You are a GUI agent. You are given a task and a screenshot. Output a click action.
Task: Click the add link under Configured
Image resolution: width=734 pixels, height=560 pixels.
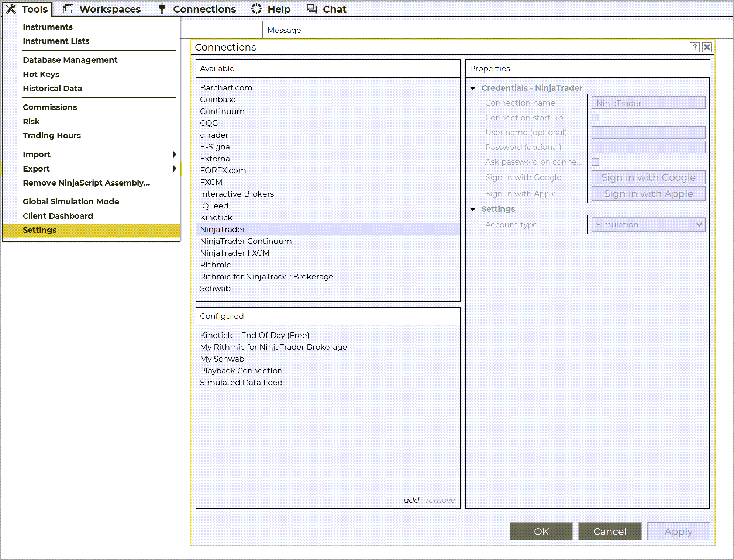411,500
